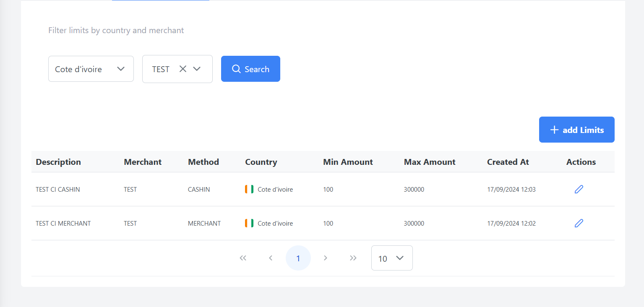Image resolution: width=644 pixels, height=307 pixels.
Task: Click the edit pencil for TEST CI CASHIN
Action: 579,189
